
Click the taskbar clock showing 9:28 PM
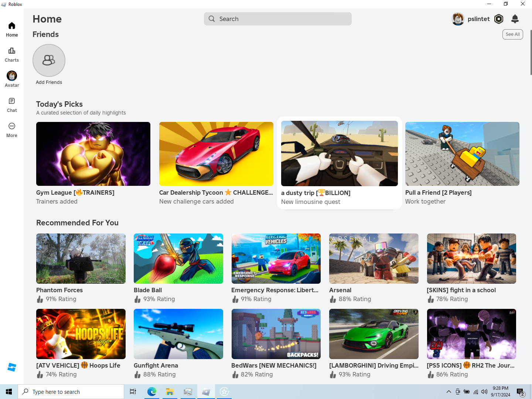tap(501, 392)
